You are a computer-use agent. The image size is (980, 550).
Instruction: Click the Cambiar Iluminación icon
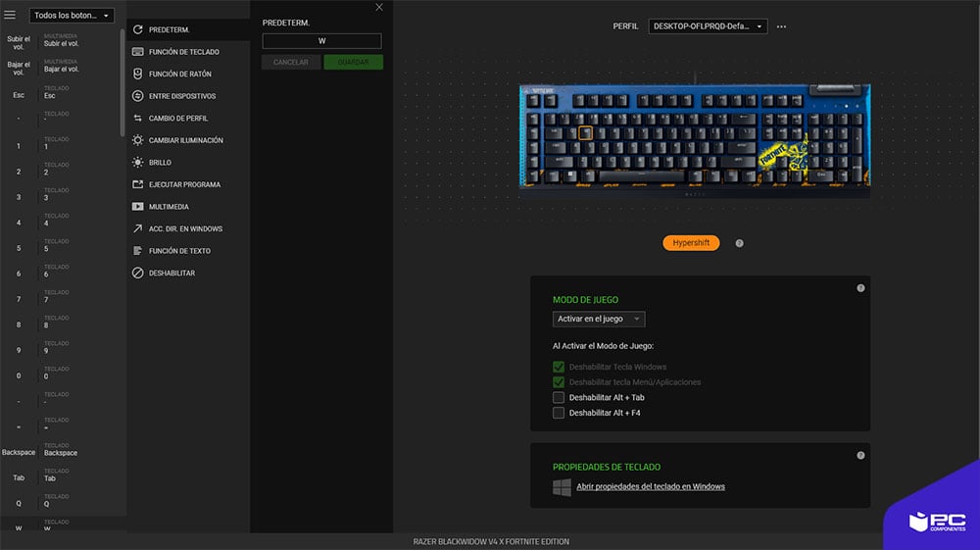137,140
